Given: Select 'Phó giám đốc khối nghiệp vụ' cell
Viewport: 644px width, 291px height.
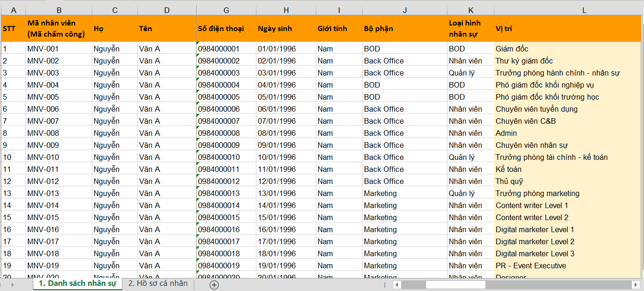Looking at the screenshot, I should [567, 85].
